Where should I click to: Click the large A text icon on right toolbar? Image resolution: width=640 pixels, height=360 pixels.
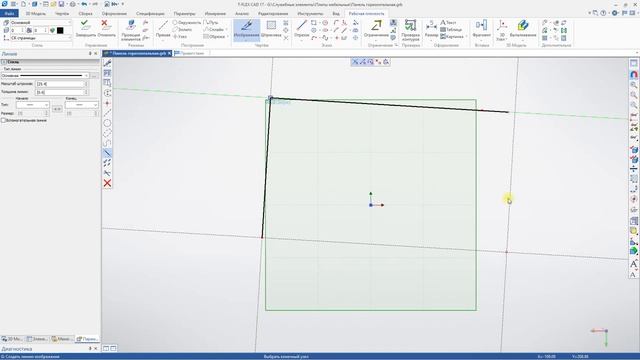[633, 264]
